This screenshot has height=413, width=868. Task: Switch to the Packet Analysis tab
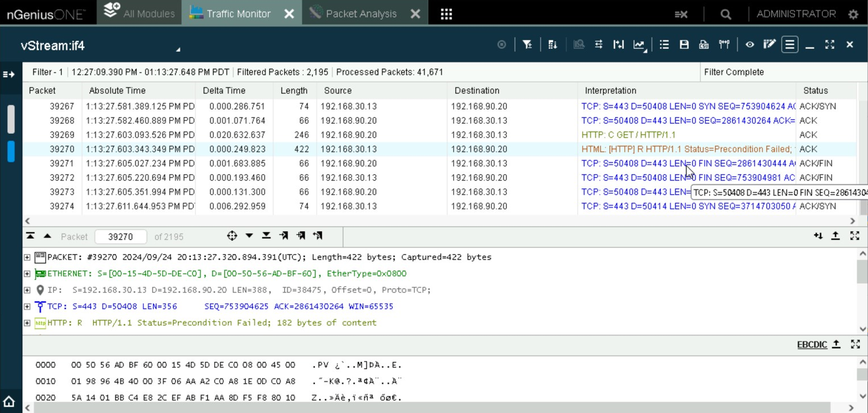[361, 14]
